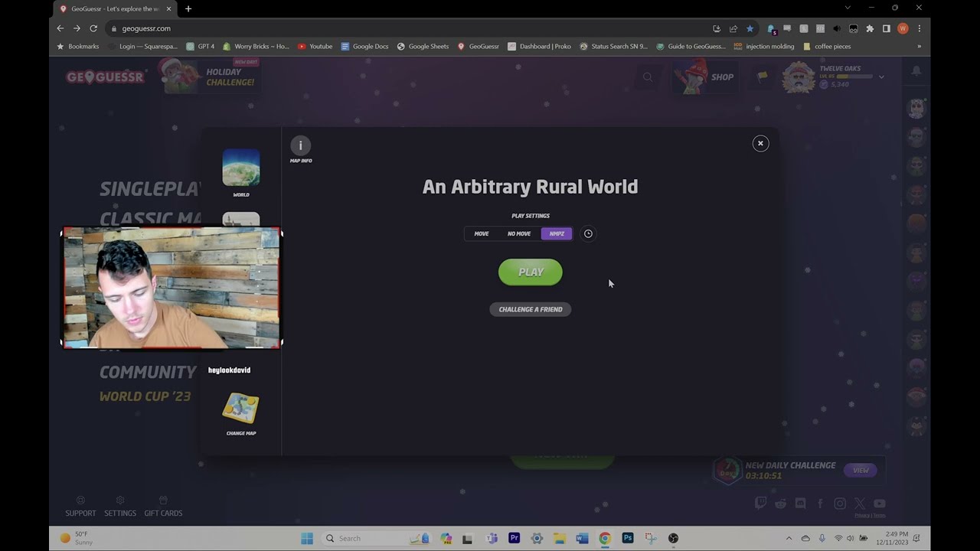Screen dimensions: 980x551
Task: Close the map settings dialog
Action: [760, 143]
